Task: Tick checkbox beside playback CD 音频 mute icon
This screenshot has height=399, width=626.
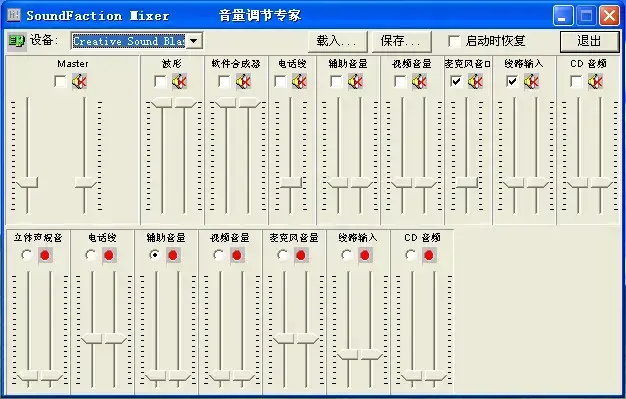Action: 576,82
